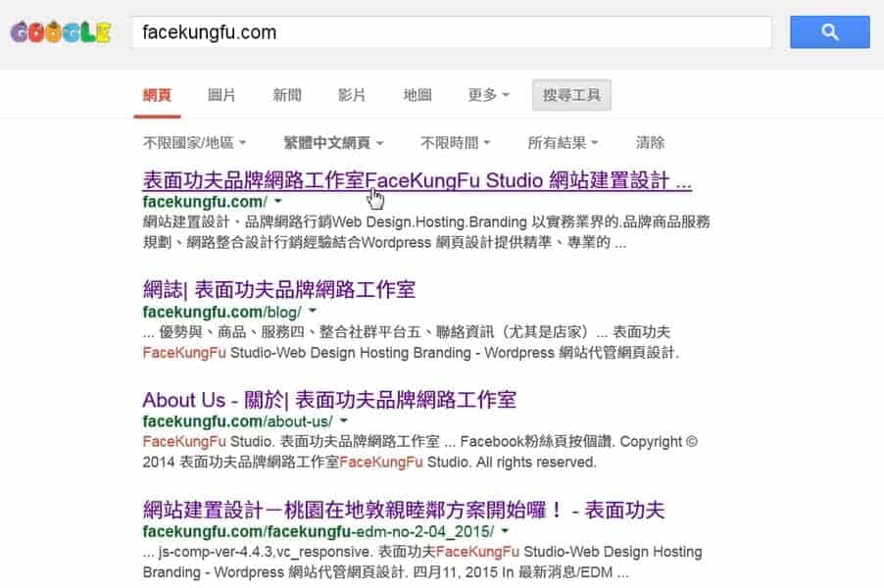Click the facekungfu.com/facekungfu-edm-no-2-04_2015/ URL text
884x588 pixels.
point(318,531)
